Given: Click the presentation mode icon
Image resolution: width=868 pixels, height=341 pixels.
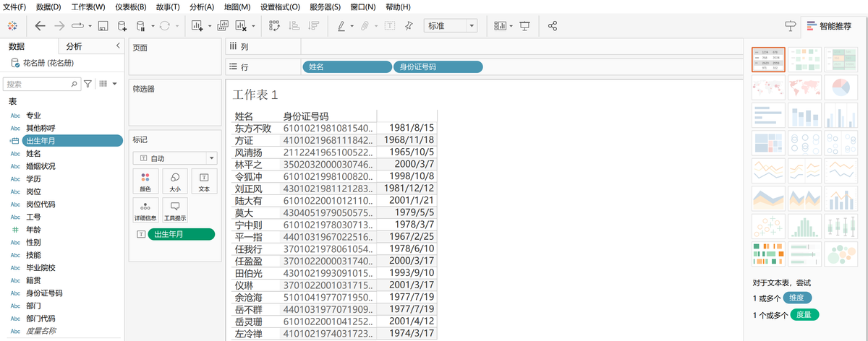Looking at the screenshot, I should [524, 26].
